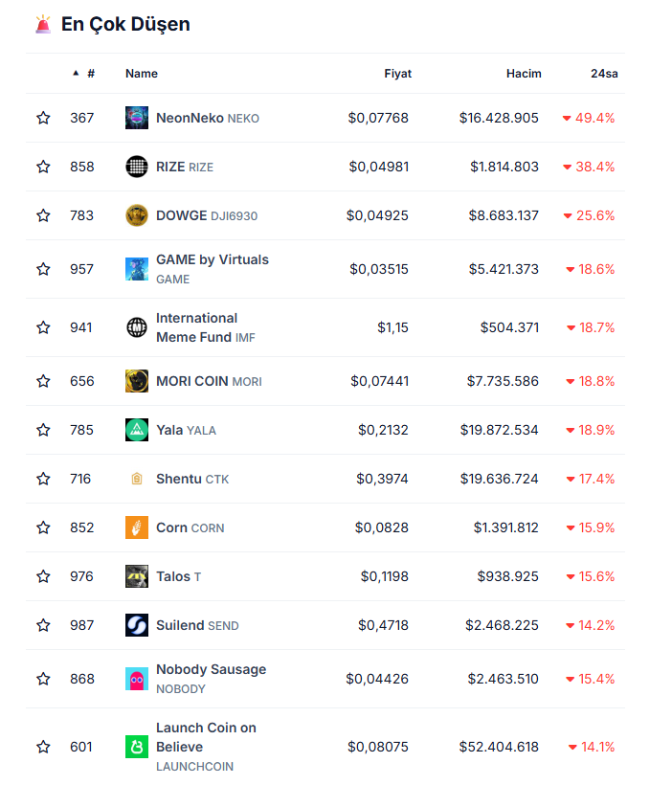Add Talos to watchlist with star
The width and height of the screenshot is (672, 785).
pyautogui.click(x=43, y=576)
